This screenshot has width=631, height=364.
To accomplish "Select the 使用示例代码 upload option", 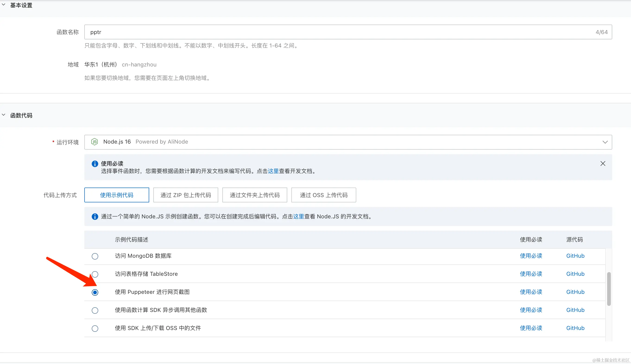I will [x=117, y=195].
